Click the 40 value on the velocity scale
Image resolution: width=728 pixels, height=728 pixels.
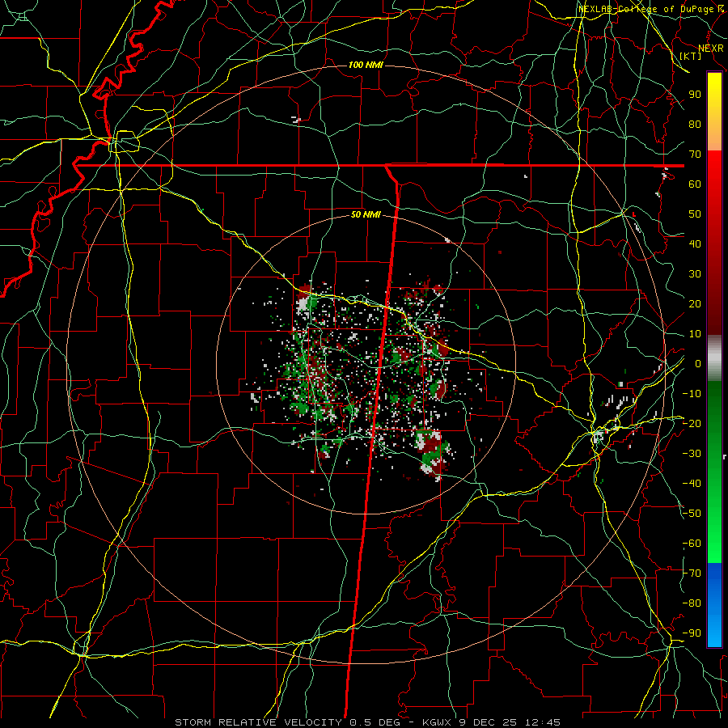pos(695,243)
